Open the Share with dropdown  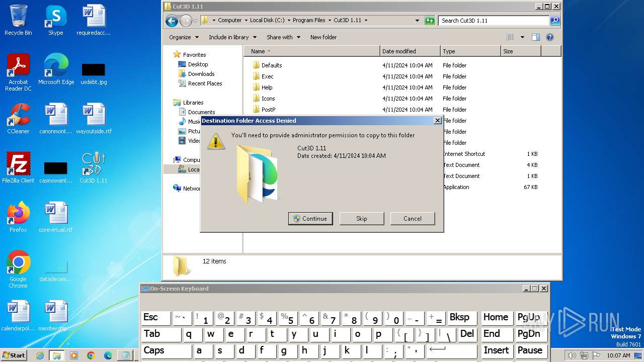click(283, 37)
